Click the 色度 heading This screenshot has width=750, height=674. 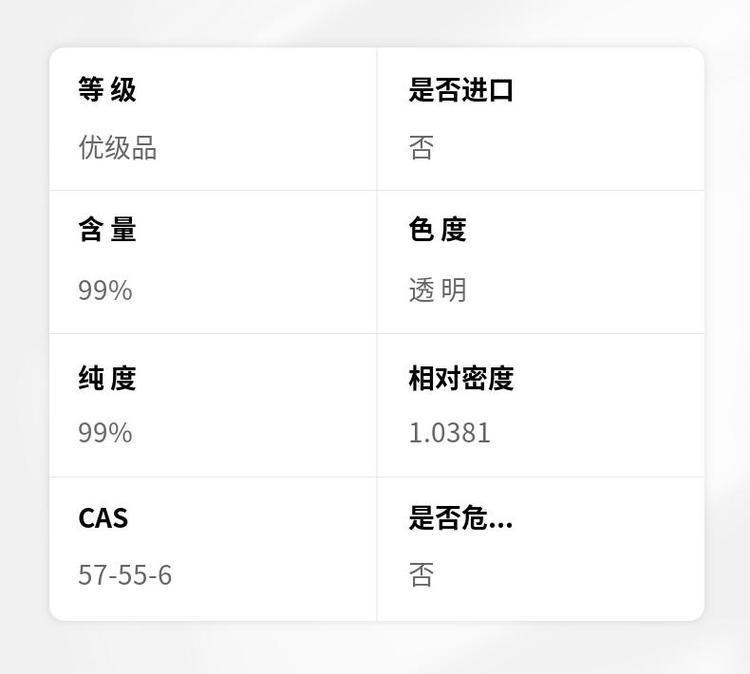click(x=437, y=230)
